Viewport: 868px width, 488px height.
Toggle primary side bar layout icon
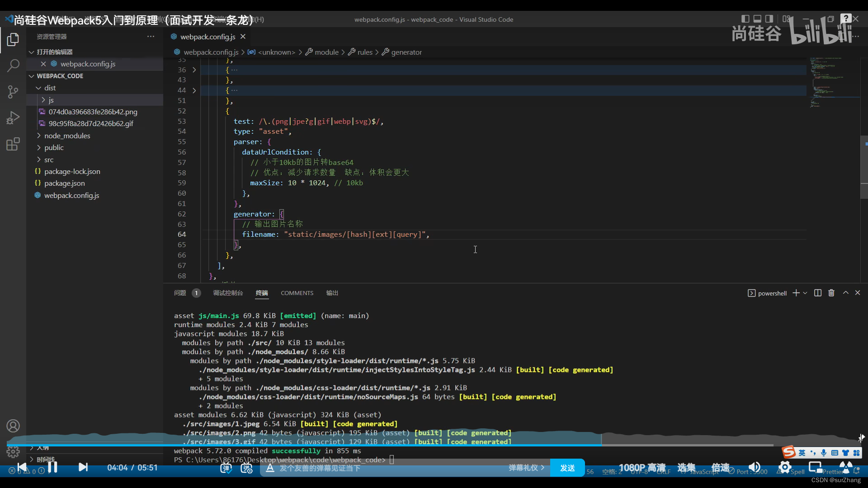tap(745, 19)
